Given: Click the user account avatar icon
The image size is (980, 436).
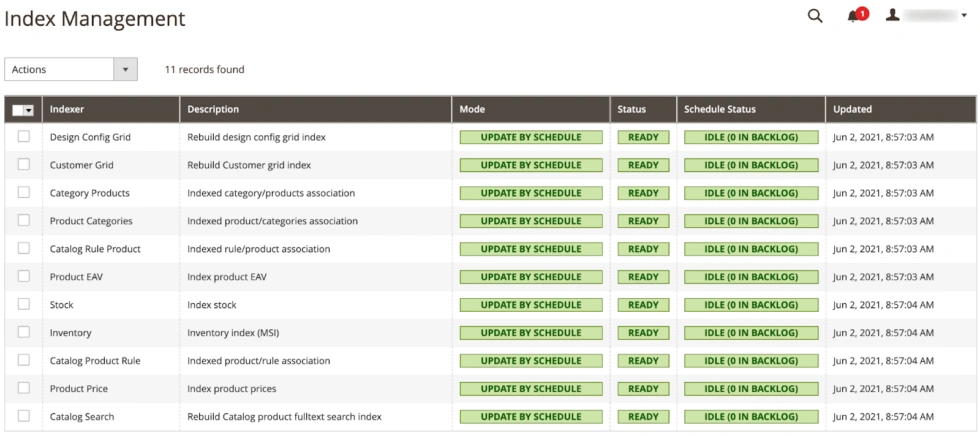Looking at the screenshot, I should point(892,16).
